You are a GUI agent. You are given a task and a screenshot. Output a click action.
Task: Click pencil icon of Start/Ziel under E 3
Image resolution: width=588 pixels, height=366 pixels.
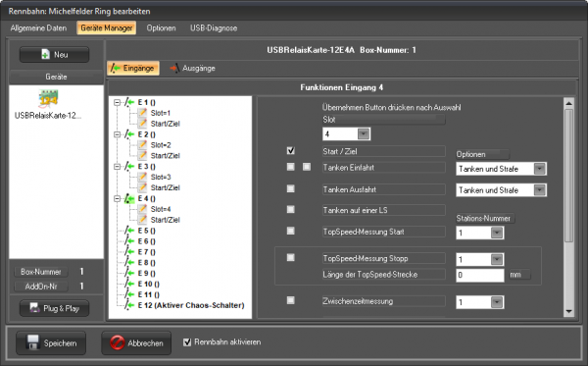click(142, 187)
